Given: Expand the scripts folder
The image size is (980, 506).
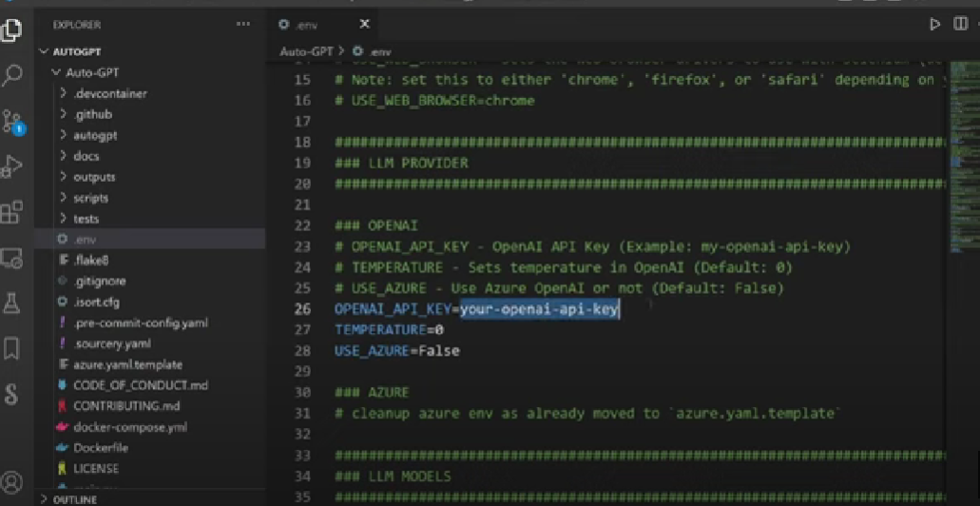Looking at the screenshot, I should point(90,198).
